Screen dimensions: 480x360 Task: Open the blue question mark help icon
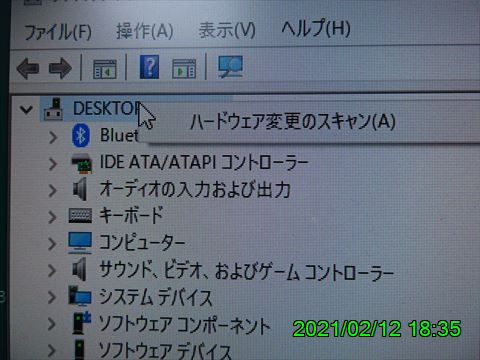point(149,67)
